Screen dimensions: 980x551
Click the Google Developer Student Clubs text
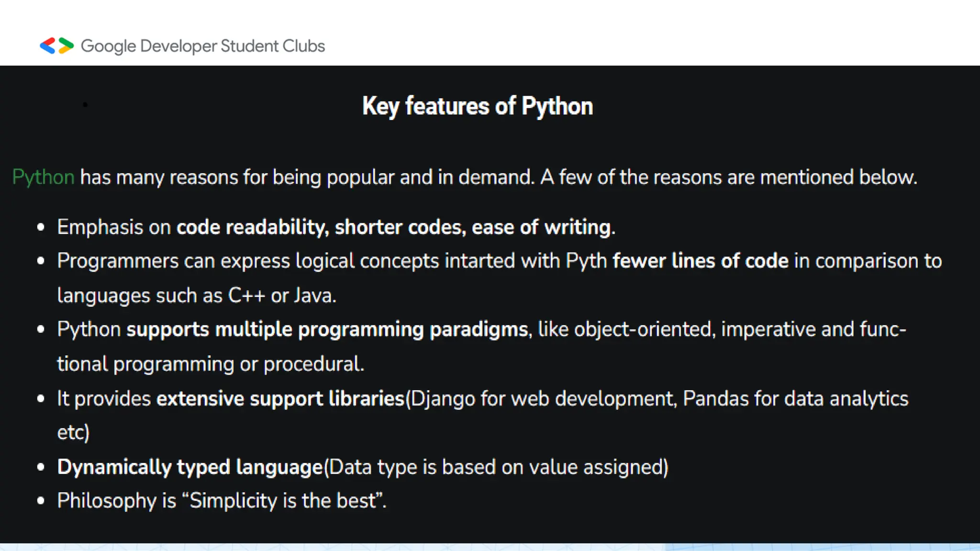(202, 46)
